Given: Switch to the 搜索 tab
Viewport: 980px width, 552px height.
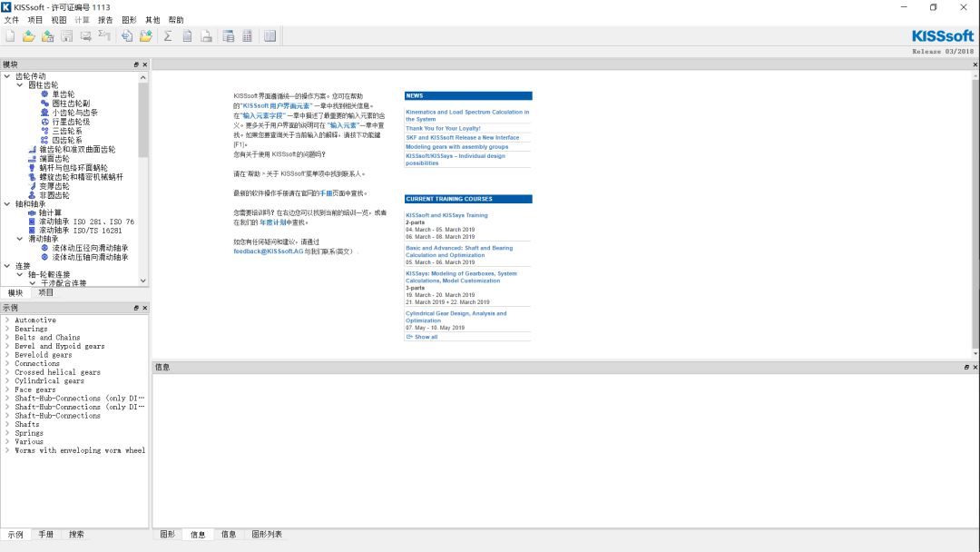Looking at the screenshot, I should 76,535.
